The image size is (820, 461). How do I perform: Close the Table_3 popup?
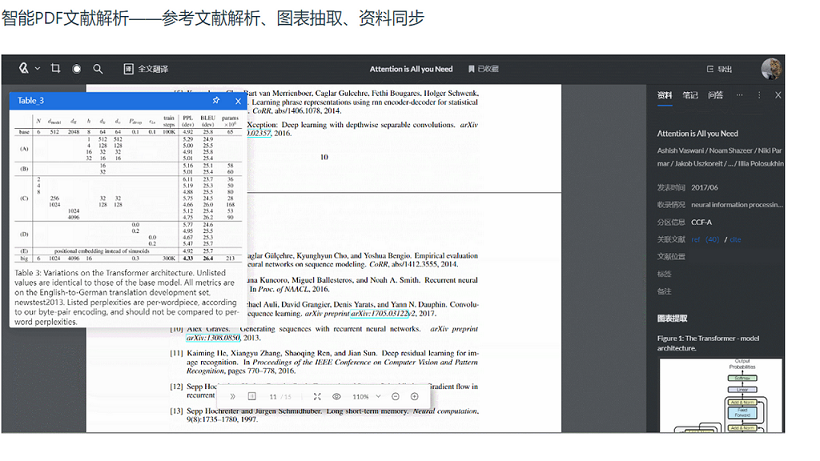[238, 101]
